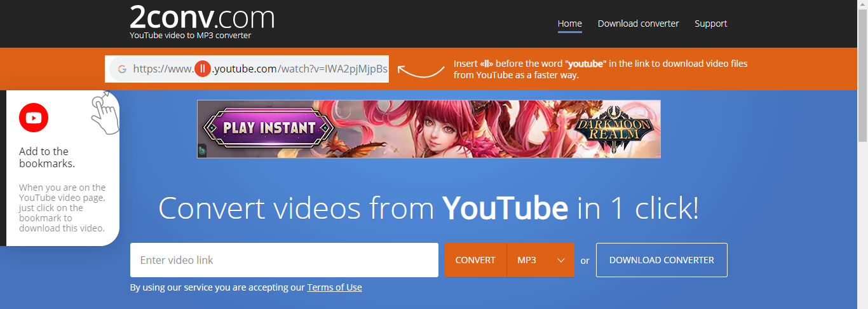Click the scrollbar up arrow

click(x=862, y=5)
